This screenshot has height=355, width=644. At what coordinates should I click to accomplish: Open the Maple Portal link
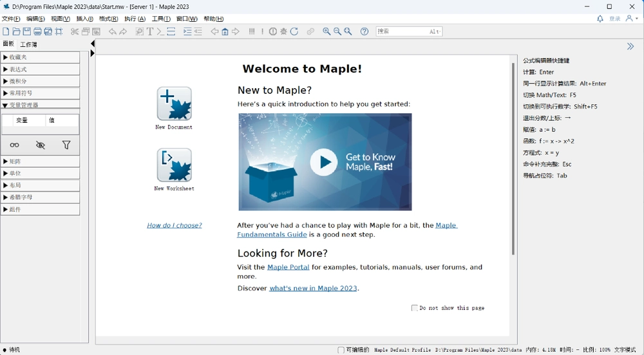point(289,267)
